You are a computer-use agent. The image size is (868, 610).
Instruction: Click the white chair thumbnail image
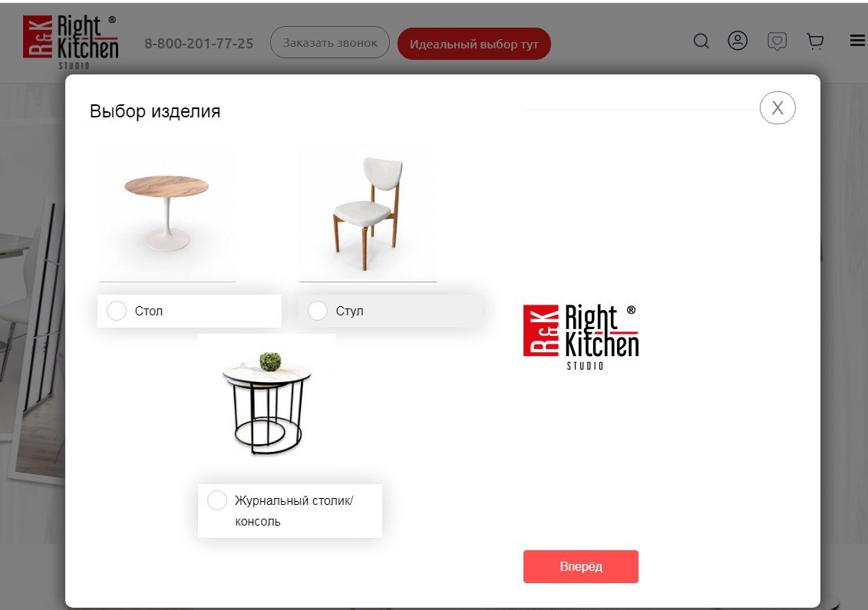368,213
